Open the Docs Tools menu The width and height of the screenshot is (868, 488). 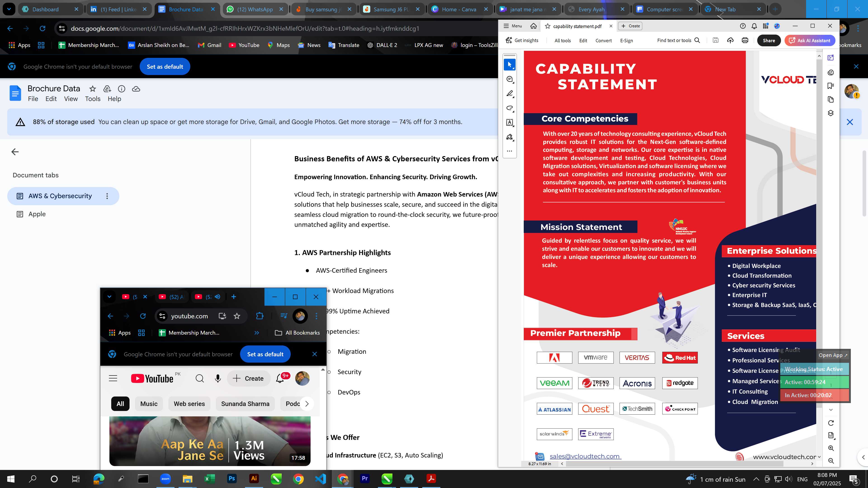coord(93,99)
